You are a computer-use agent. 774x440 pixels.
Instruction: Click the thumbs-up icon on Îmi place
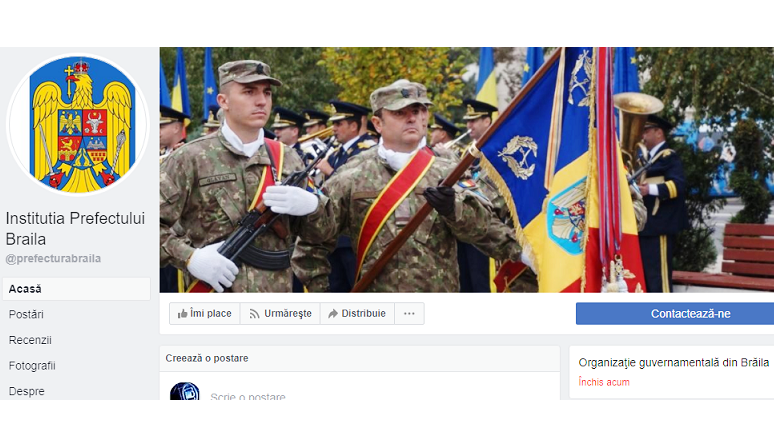pos(183,314)
